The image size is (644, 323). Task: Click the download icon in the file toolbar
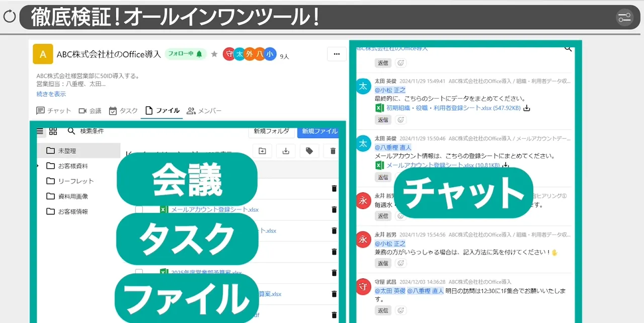tap(286, 151)
